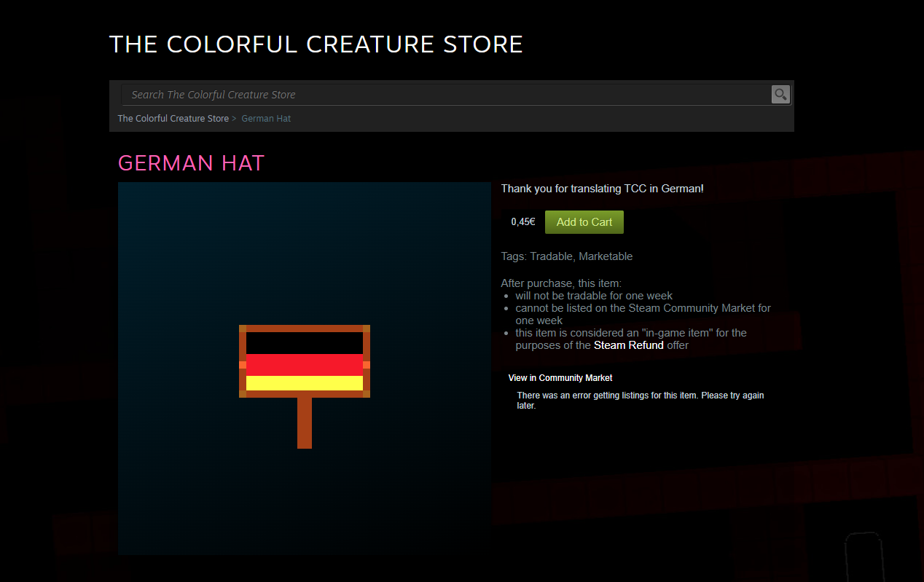Click the will not be tradable bullet

coord(594,296)
